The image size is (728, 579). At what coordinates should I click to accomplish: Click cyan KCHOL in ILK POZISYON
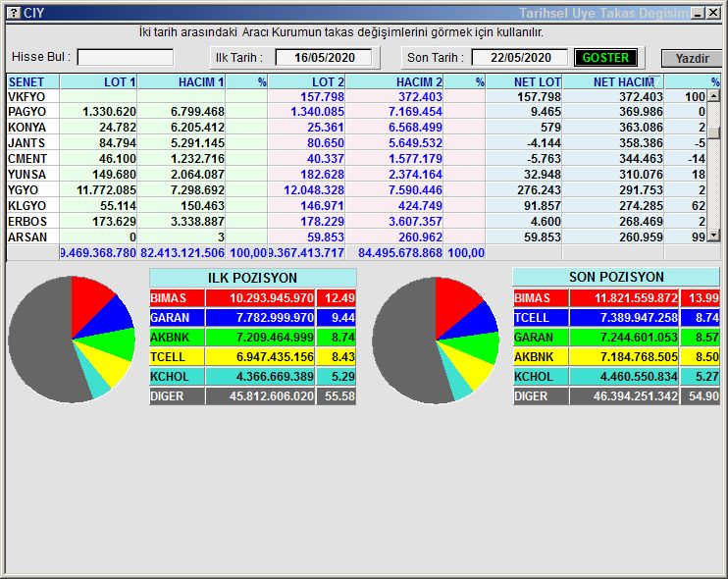coord(177,377)
